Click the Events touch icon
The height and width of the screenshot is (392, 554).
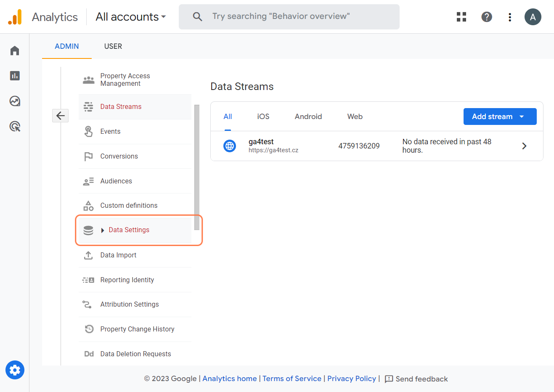click(x=88, y=131)
